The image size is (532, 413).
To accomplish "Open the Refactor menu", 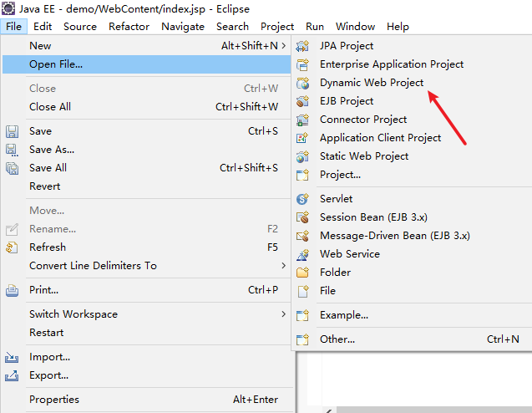I will pyautogui.click(x=129, y=27).
